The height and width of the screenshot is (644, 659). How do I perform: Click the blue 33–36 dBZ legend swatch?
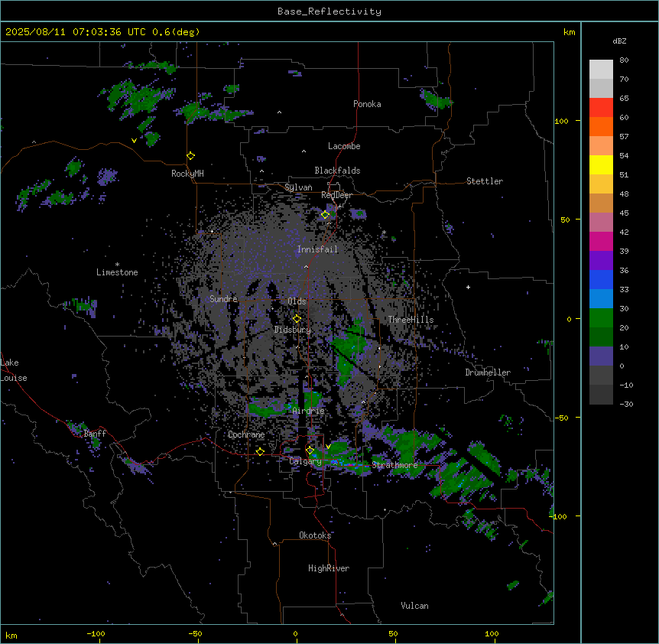(601, 279)
